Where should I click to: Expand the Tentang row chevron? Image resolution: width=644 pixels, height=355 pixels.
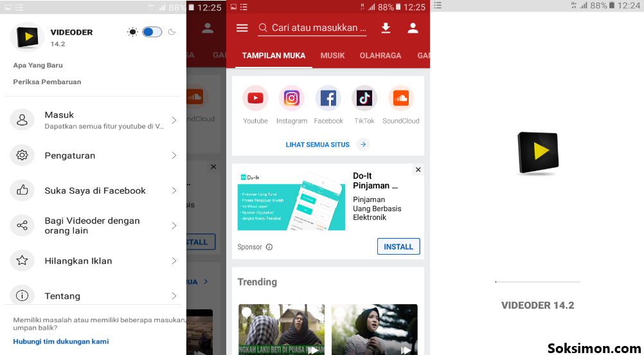click(174, 296)
